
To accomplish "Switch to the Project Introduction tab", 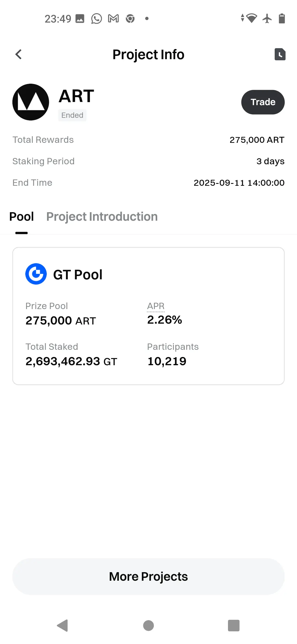I will (x=102, y=217).
